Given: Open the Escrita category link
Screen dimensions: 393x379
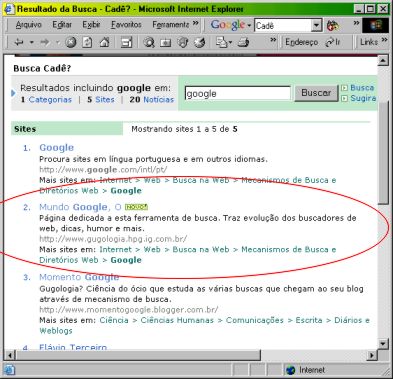Looking at the screenshot, I should point(309,320).
